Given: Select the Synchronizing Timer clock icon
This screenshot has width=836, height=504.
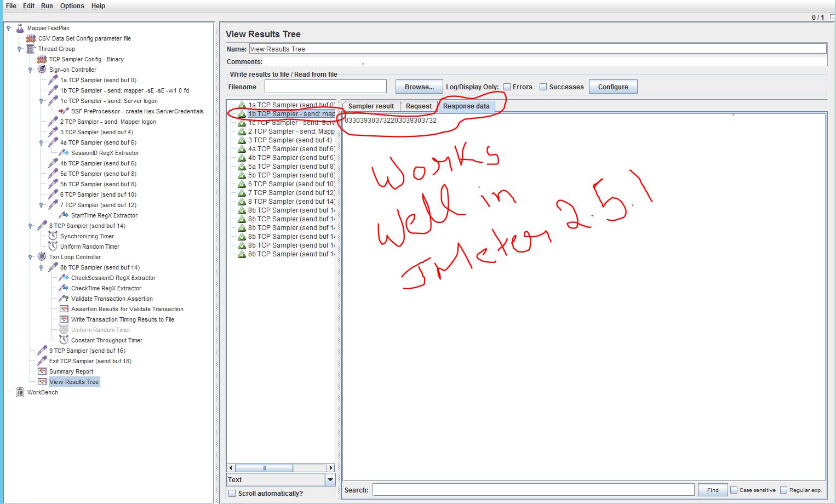Looking at the screenshot, I should 53,236.
